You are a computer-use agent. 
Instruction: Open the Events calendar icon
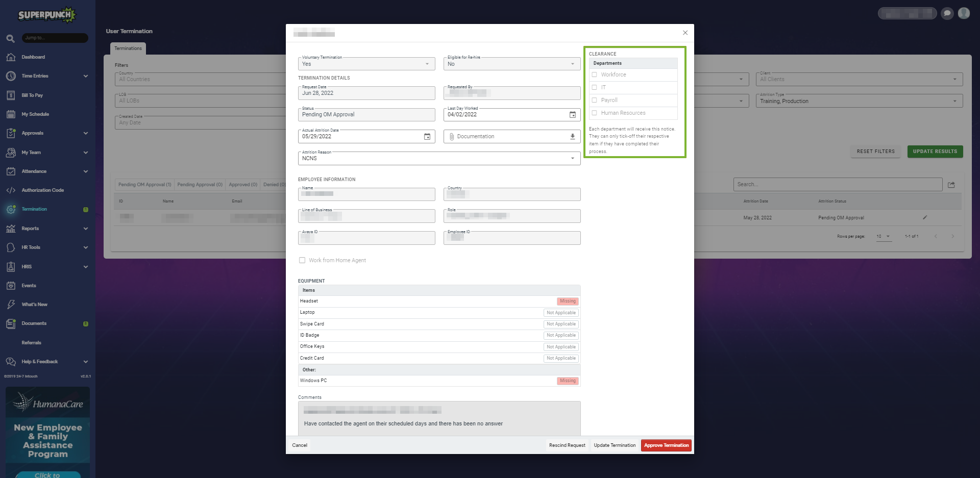[x=11, y=286]
